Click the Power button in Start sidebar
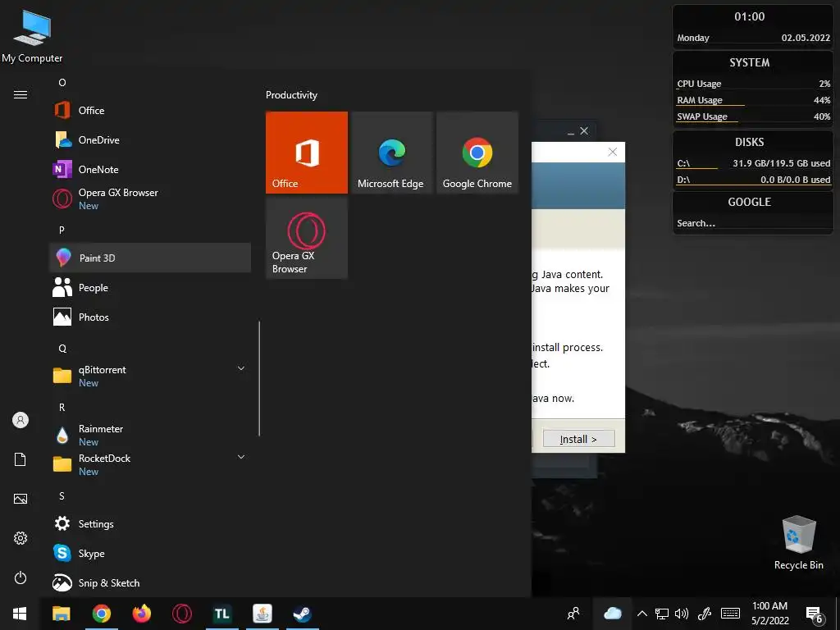This screenshot has height=630, width=840. (x=21, y=577)
